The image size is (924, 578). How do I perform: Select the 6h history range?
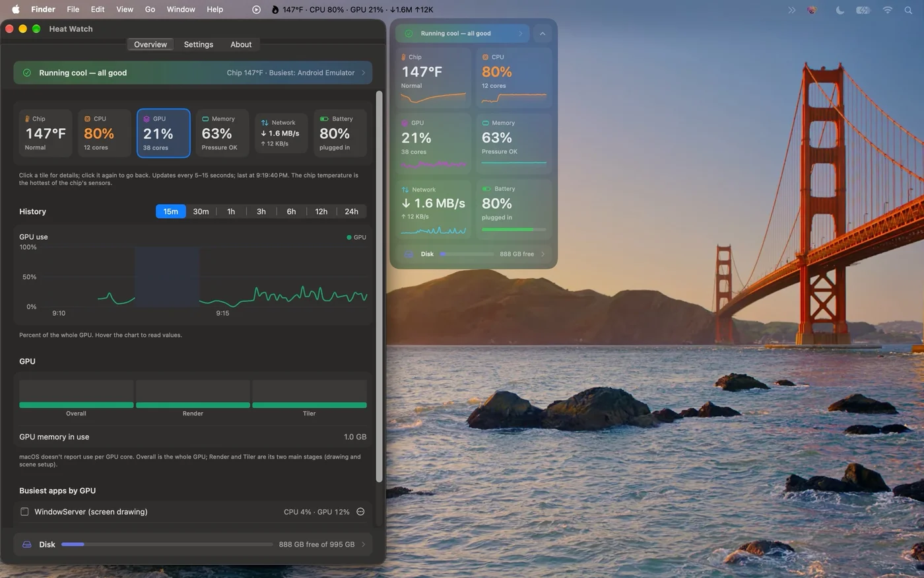(291, 211)
